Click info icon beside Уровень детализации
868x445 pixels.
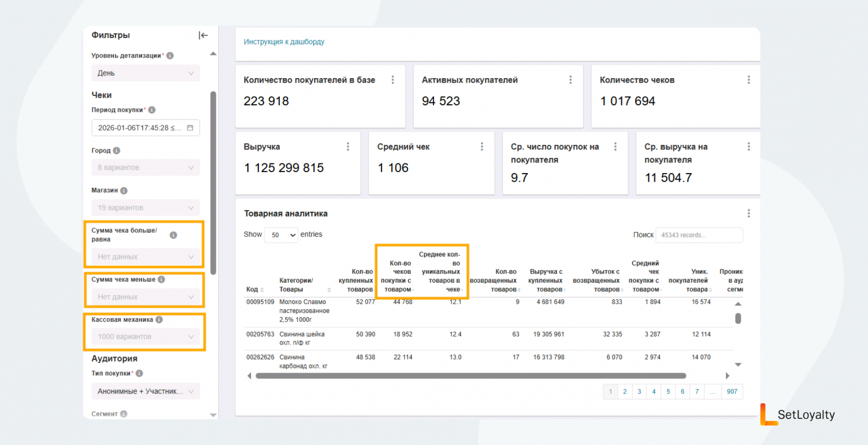click(170, 55)
